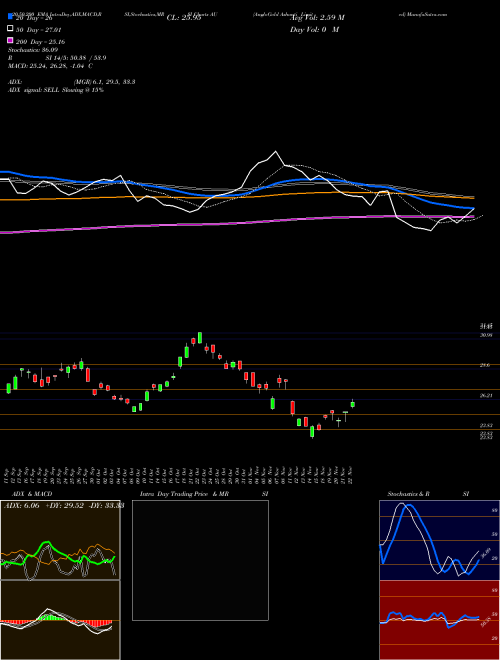This screenshot has width=500, height=660.
Task: Open the MACD histogram chart panel
Action: click(60, 620)
